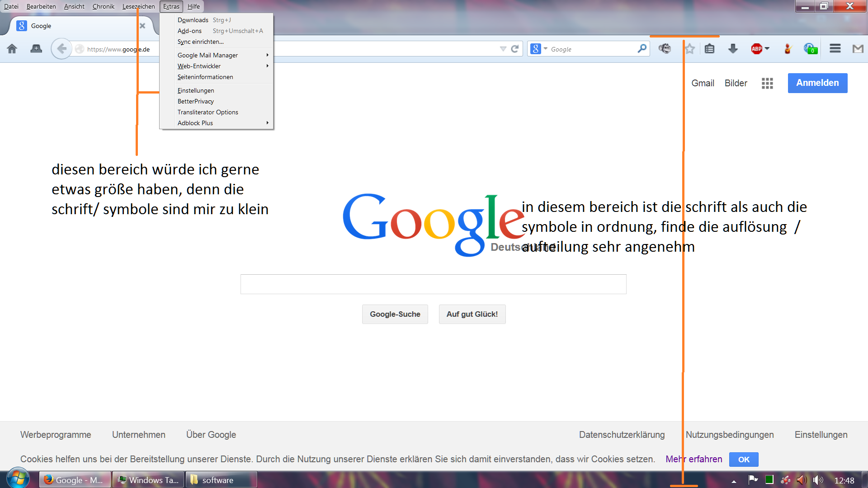Click the Gmail notifier envelope icon
The width and height of the screenshot is (868, 488).
[858, 49]
